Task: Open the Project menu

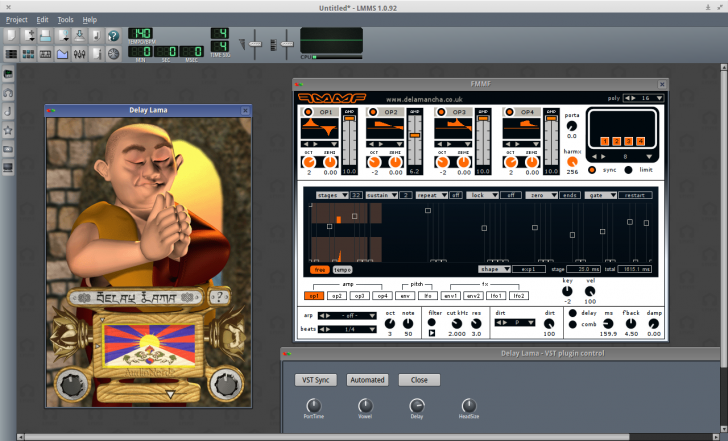Action: [17, 19]
